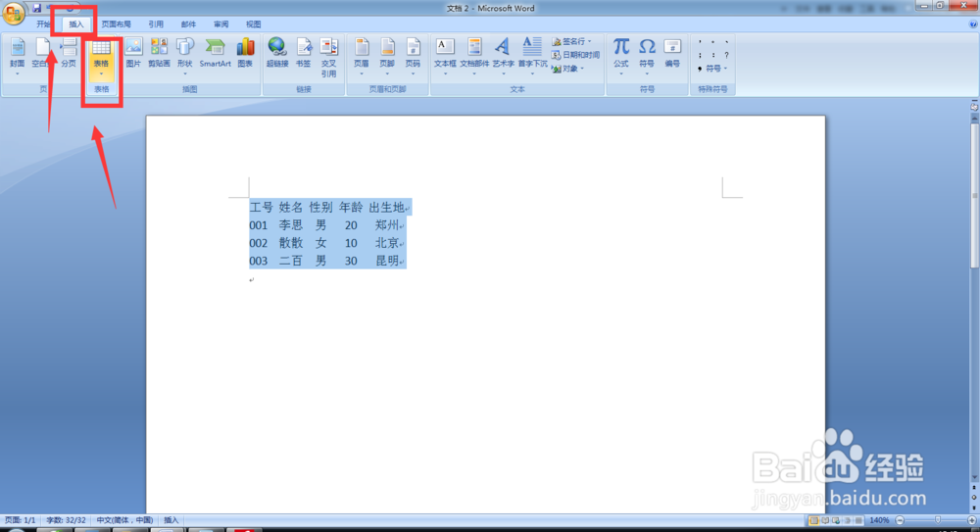Insert the question mark special symbol

726,55
